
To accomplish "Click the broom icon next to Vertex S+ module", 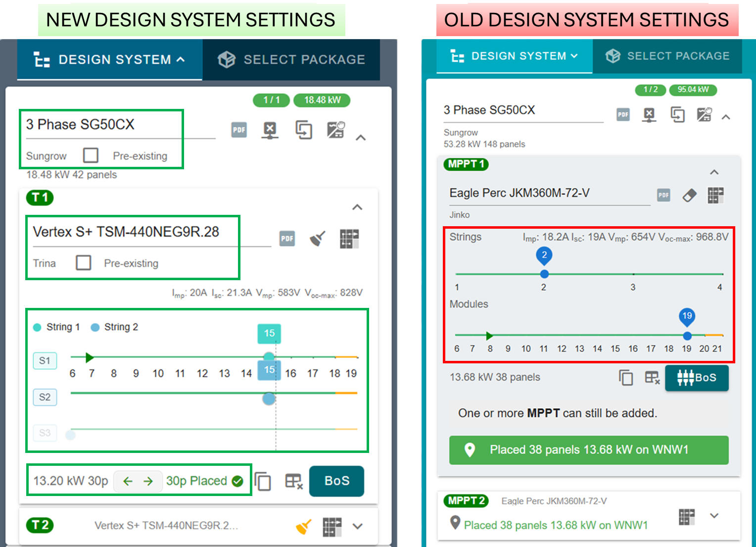I will [x=318, y=239].
